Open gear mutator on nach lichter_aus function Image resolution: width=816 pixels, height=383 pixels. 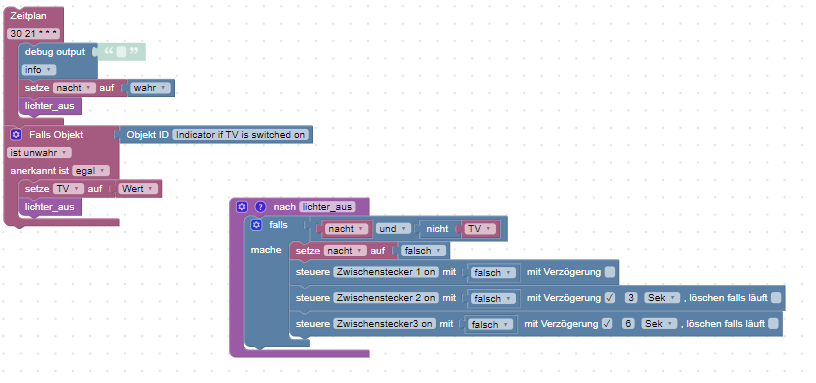click(x=241, y=207)
